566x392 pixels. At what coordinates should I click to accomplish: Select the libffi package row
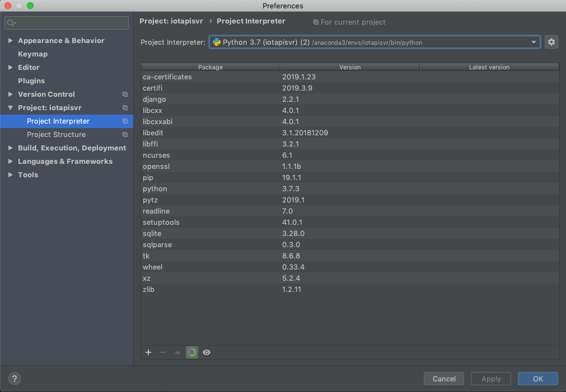coord(350,144)
